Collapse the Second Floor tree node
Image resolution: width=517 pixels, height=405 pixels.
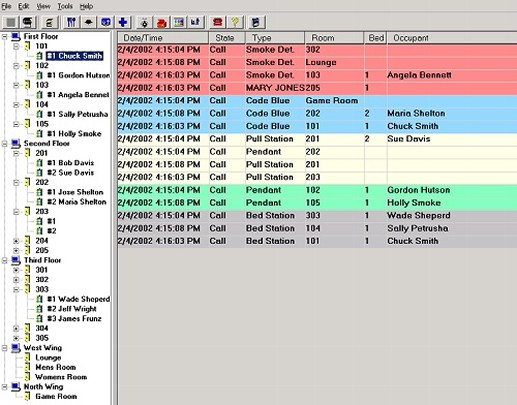(x=4, y=144)
